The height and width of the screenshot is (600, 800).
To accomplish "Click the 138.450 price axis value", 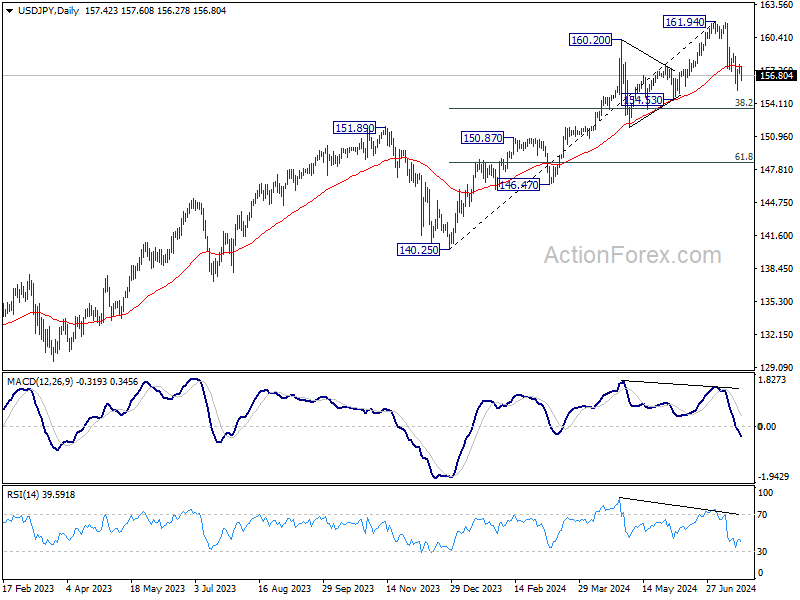I will (777, 268).
